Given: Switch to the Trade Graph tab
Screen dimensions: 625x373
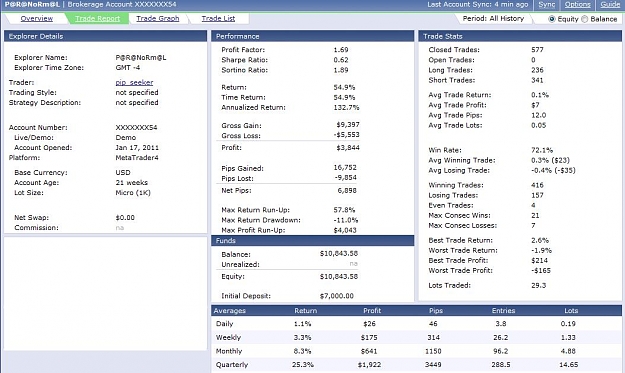Looking at the screenshot, I should (157, 18).
